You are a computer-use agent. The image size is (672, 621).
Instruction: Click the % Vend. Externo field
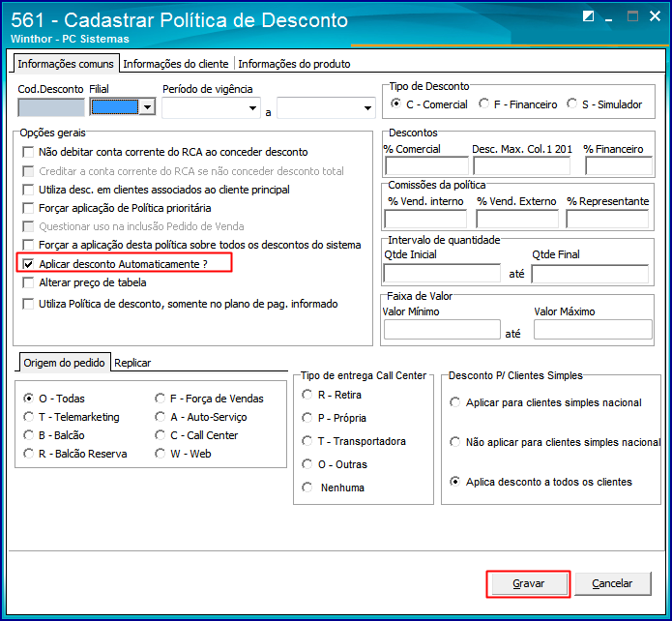pyautogui.click(x=517, y=220)
